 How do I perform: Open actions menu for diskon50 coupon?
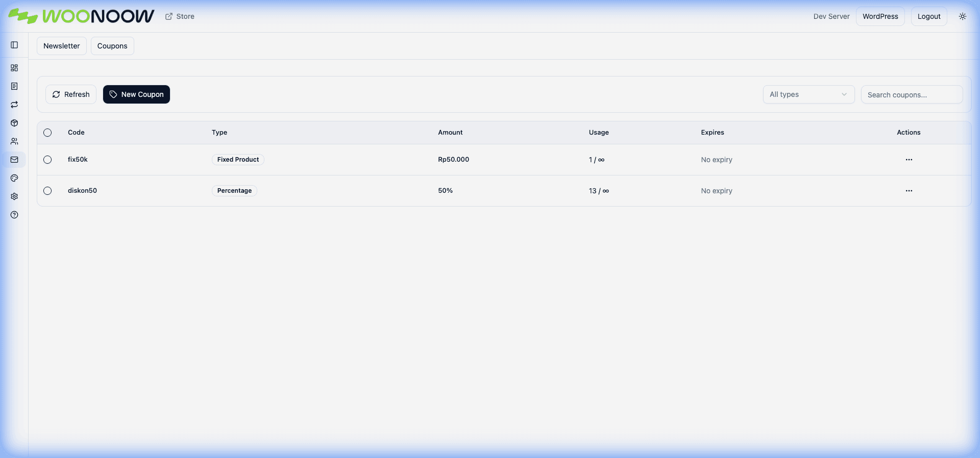click(x=909, y=191)
